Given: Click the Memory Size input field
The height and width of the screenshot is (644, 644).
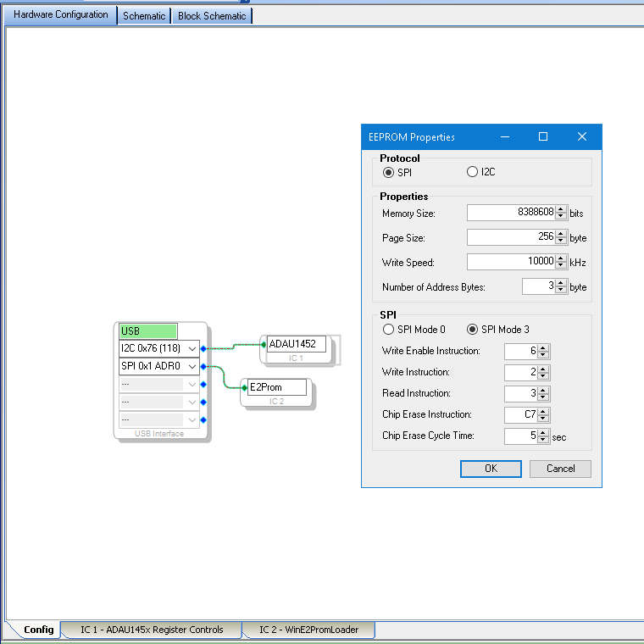Looking at the screenshot, I should click(x=511, y=213).
